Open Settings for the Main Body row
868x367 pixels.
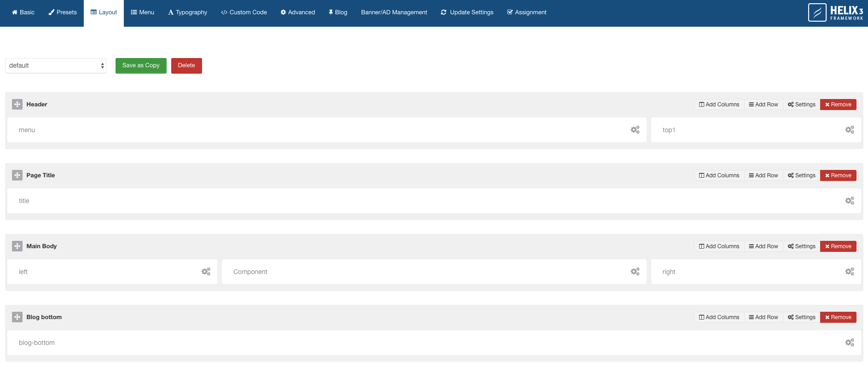[x=801, y=246]
